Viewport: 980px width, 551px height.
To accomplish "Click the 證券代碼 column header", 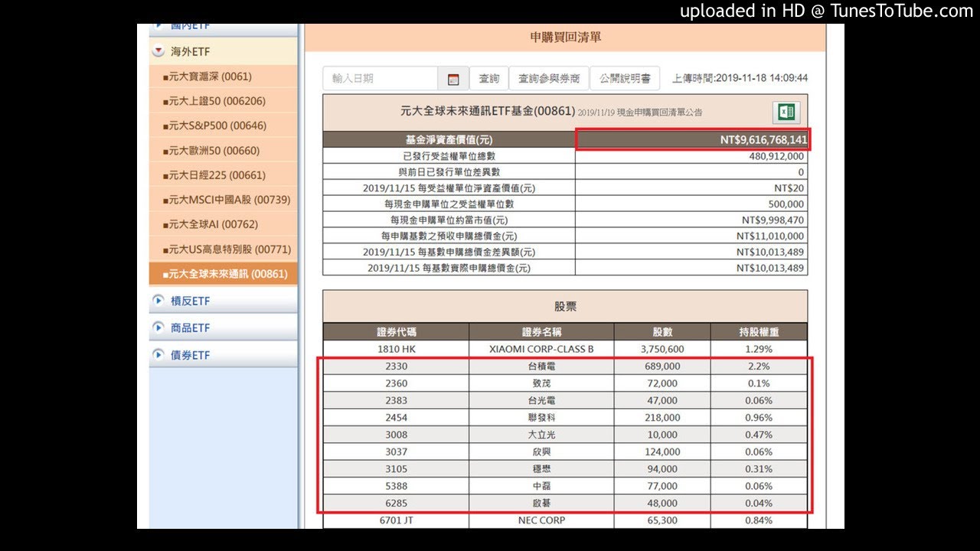I will tap(396, 332).
